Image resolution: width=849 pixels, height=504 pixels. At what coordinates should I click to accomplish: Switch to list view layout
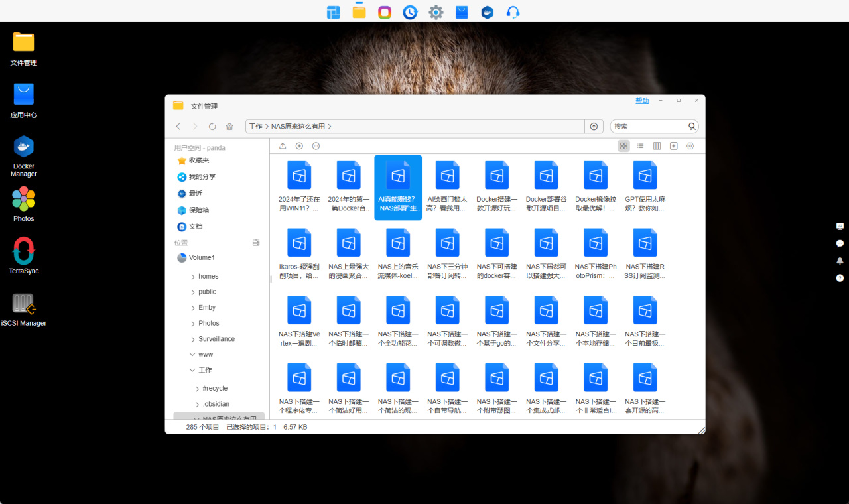640,146
